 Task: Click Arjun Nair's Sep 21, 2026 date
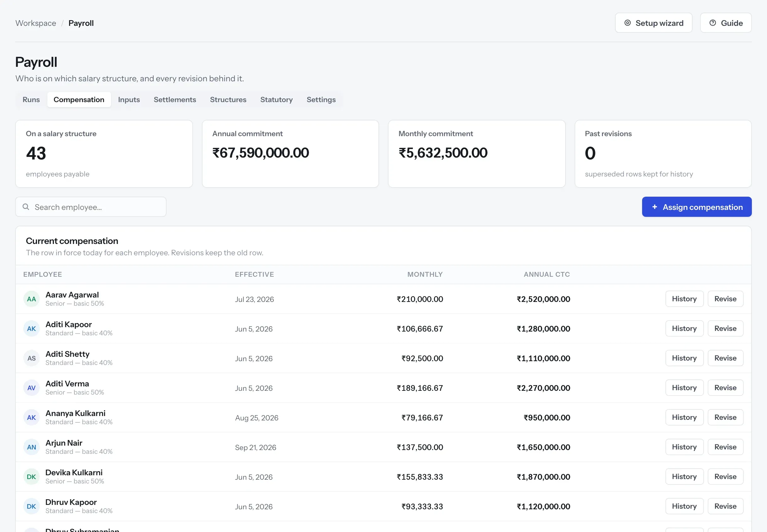255,447
